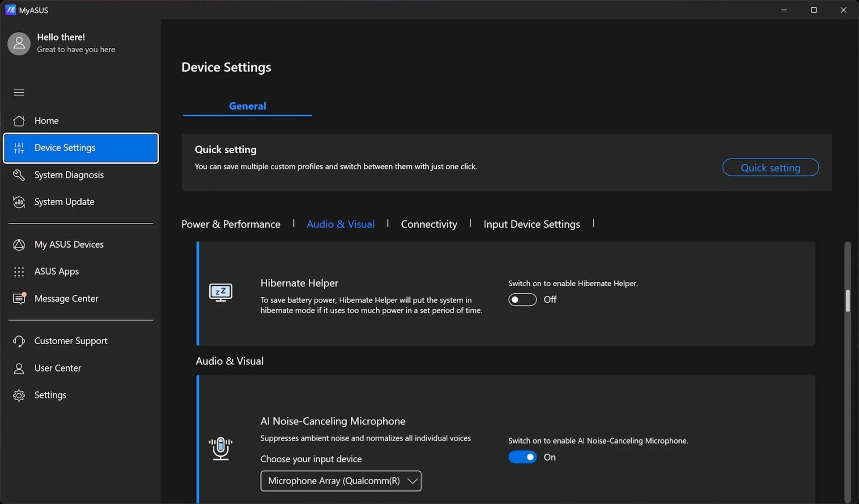Click the AI Noise-Canceling microphone icon
Viewport: 859px width, 504px height.
pos(221,449)
